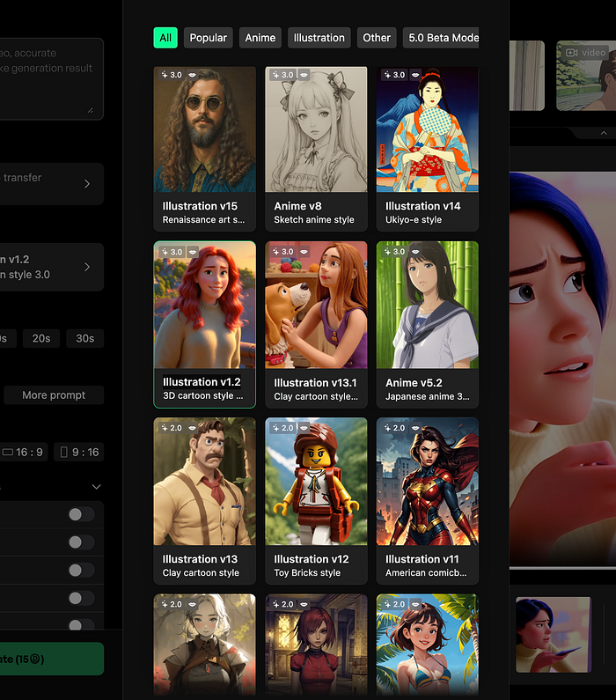Select the 5.0 Beta Mode tab
The height and width of the screenshot is (700, 616).
[x=441, y=38]
